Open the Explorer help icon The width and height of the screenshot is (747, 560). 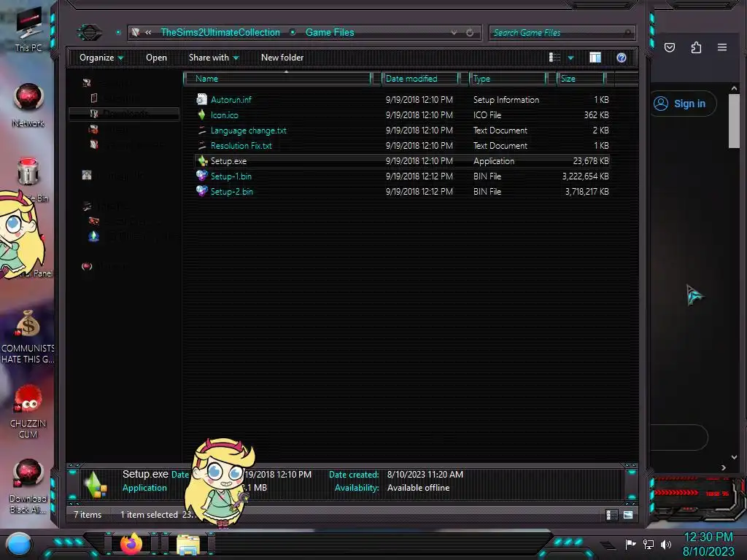(x=622, y=58)
